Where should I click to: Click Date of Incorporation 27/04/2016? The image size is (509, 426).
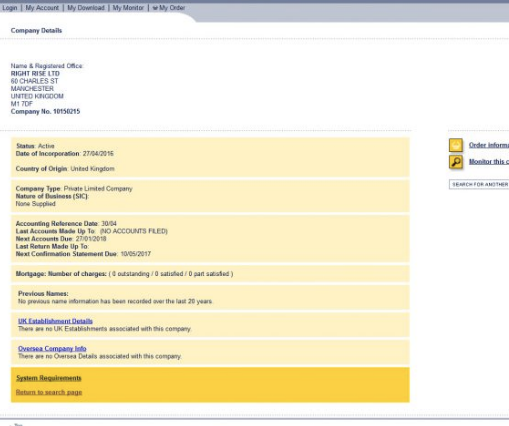(x=65, y=154)
